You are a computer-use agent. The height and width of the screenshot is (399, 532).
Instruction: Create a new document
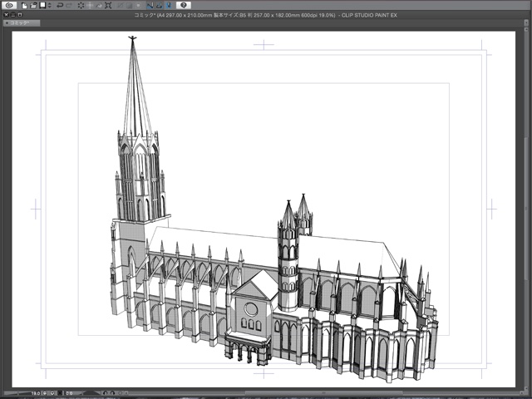tap(25, 5)
